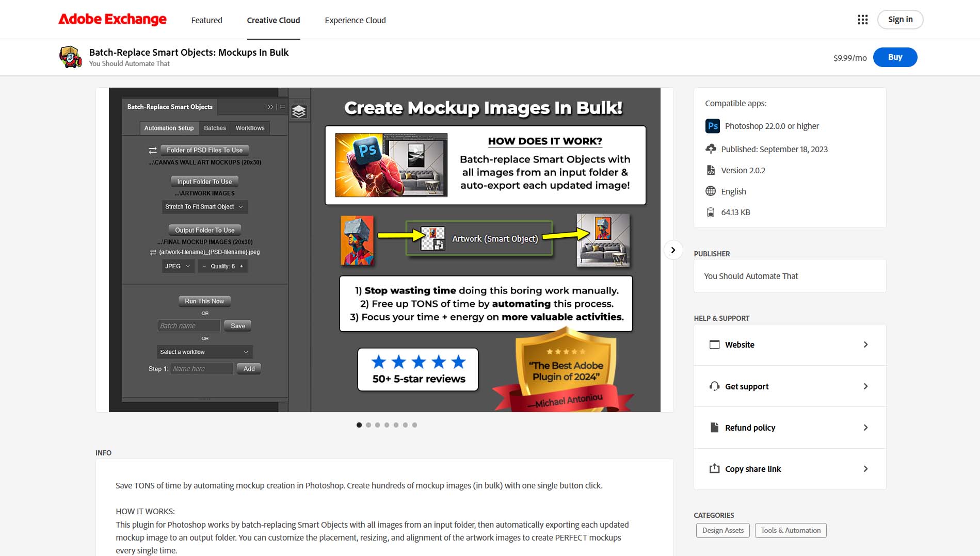980x556 pixels.
Task: Expand the Copy share link chevron
Action: tap(866, 468)
